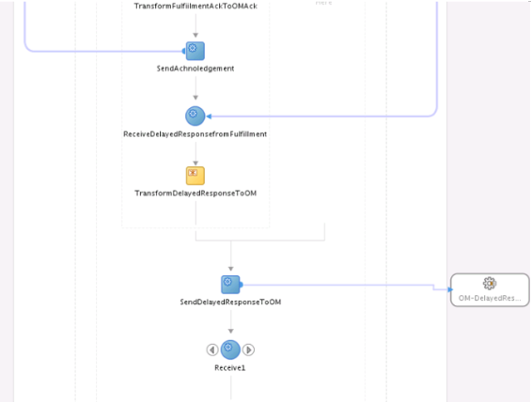Select the ReceiveDelayedResponsefromFulfillment receive icon
532x403 pixels.
(196, 116)
